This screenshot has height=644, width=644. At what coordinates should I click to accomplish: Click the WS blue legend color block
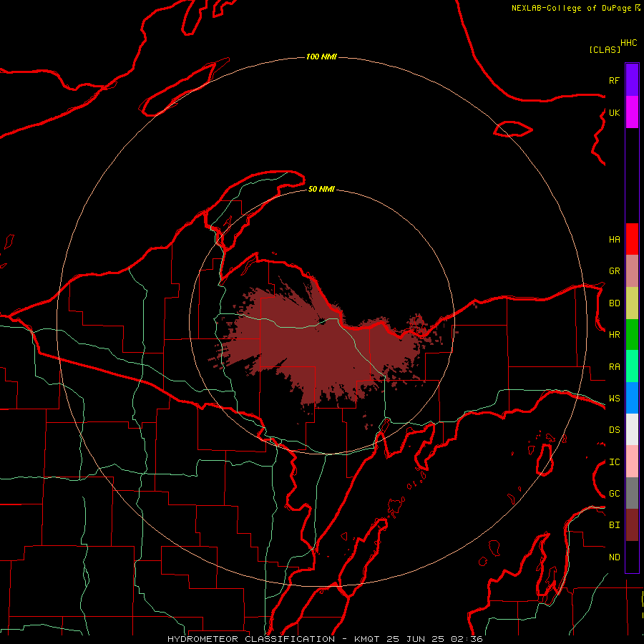click(x=632, y=398)
